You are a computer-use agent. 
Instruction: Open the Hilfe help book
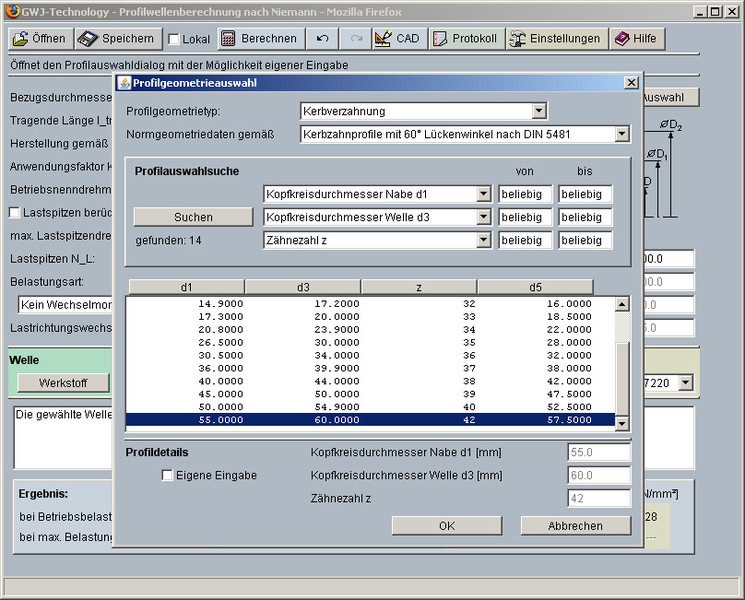click(637, 39)
